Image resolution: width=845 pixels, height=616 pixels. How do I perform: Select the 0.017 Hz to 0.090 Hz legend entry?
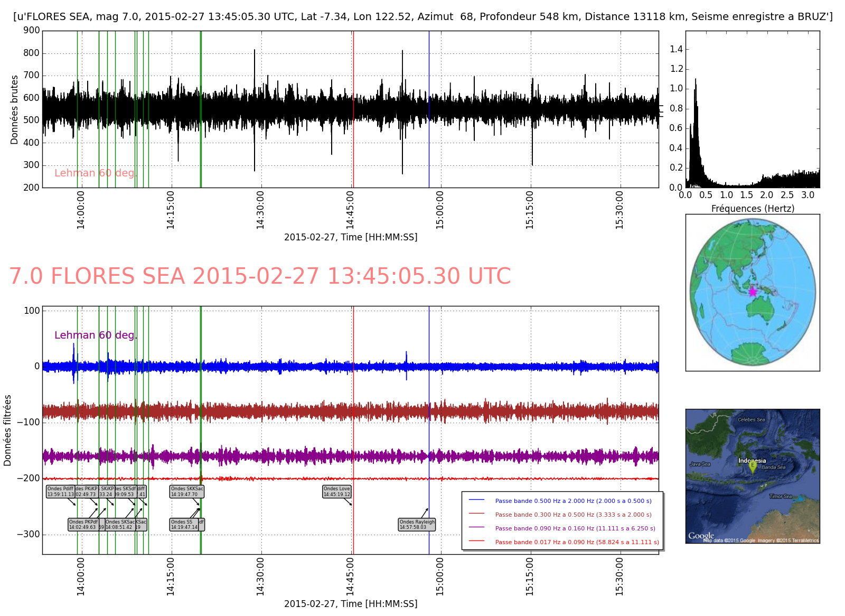pyautogui.click(x=577, y=542)
